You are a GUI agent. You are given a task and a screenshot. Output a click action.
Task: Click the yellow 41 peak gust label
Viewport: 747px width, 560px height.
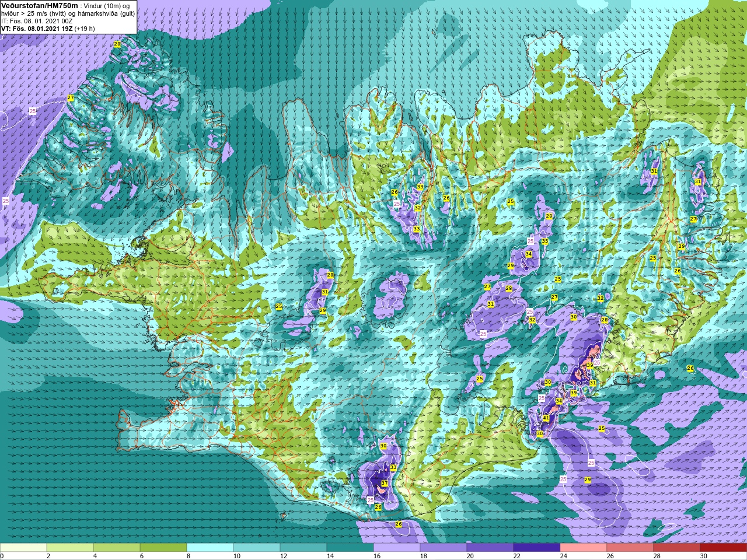[546, 418]
